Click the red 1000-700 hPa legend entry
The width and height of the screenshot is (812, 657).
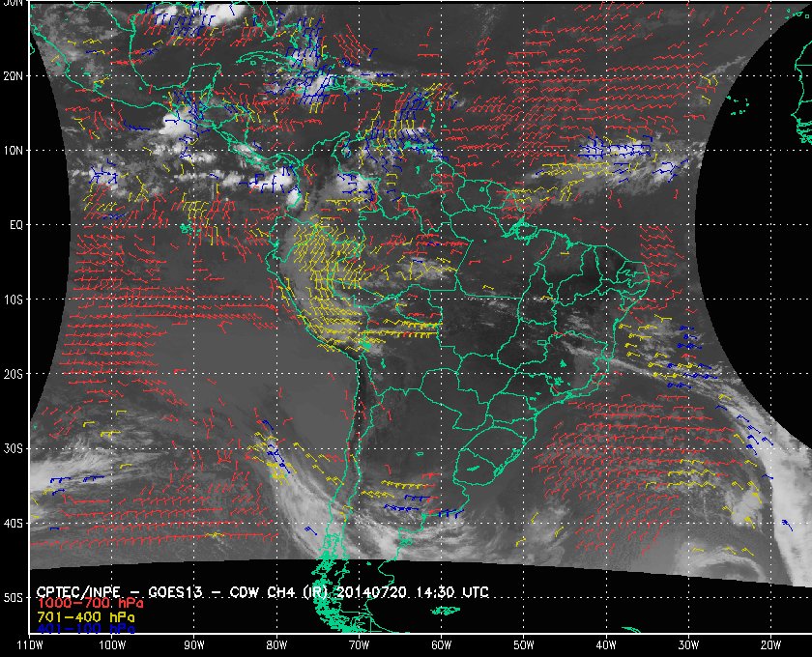90,604
